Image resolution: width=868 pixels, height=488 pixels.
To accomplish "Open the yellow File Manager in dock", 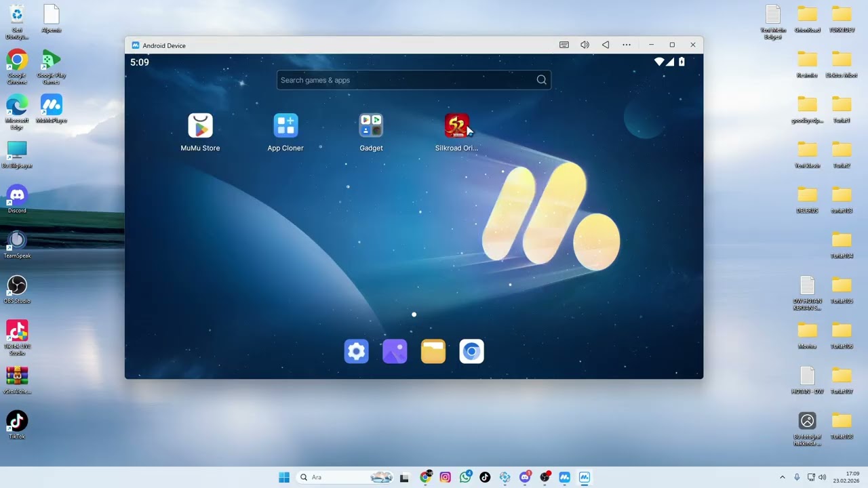I will click(433, 351).
